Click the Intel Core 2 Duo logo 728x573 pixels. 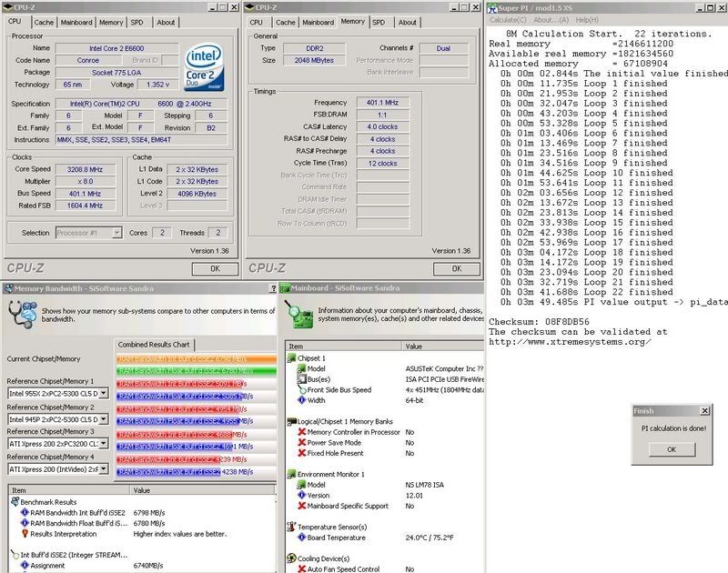(x=204, y=67)
